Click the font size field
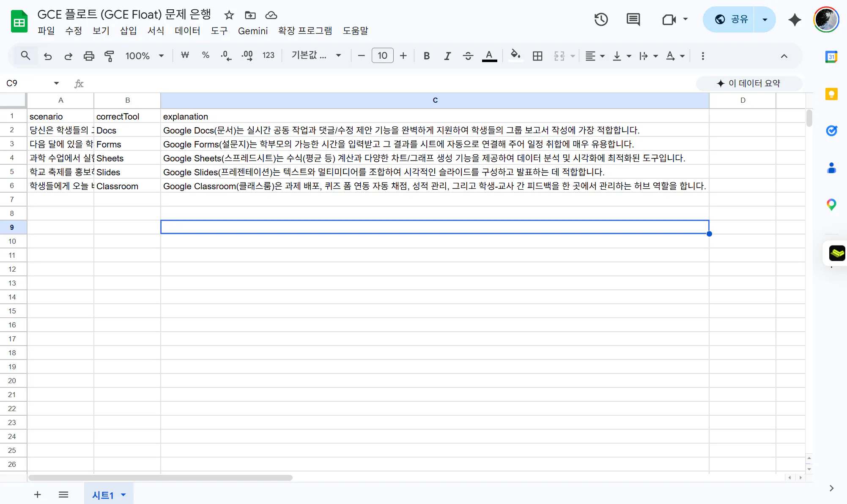 pos(382,55)
